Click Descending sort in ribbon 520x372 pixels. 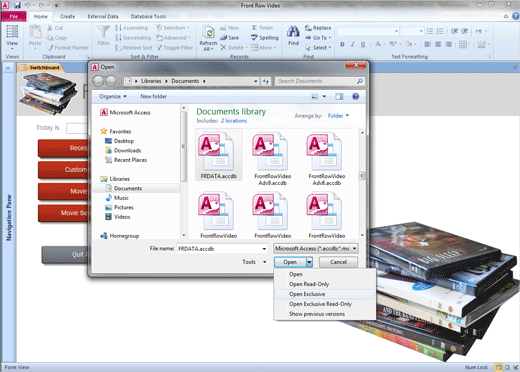(133, 38)
